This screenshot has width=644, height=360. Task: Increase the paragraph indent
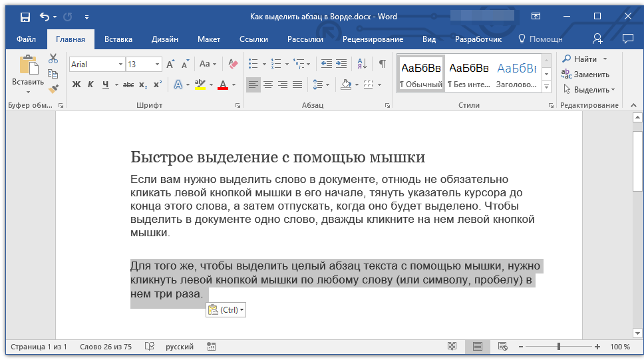click(x=341, y=64)
